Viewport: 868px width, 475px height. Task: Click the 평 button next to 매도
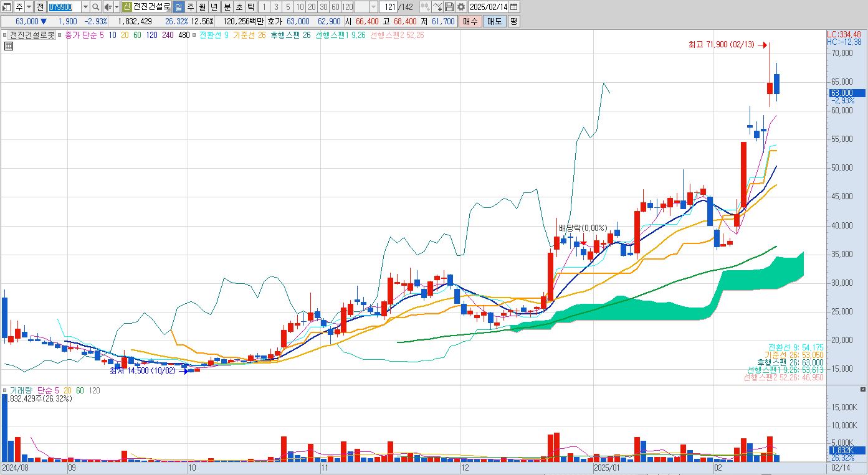tap(513, 21)
